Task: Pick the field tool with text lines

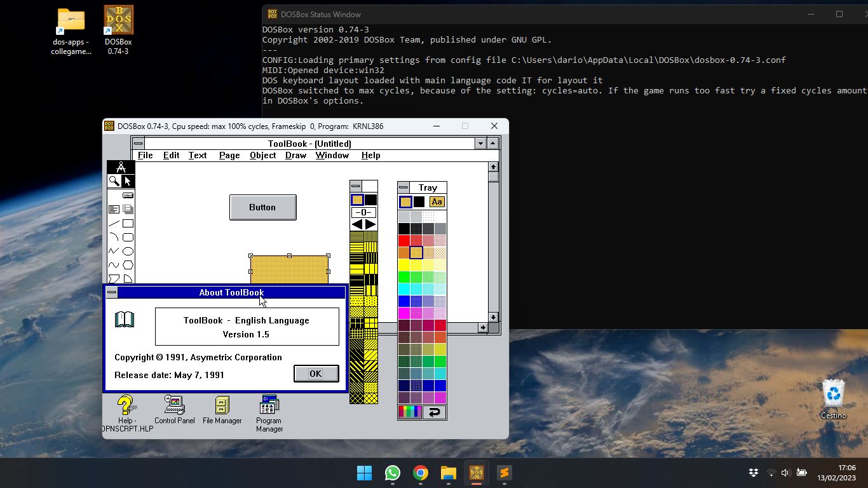Action: tap(114, 209)
